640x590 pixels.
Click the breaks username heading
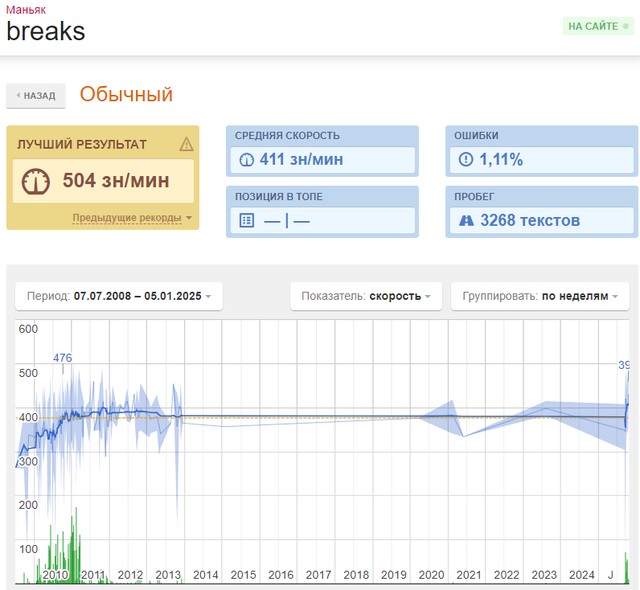[46, 31]
